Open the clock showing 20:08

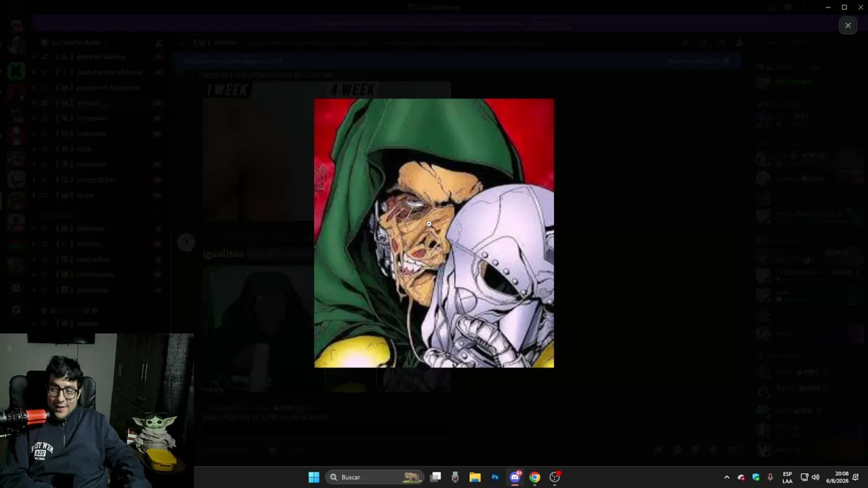(x=837, y=477)
